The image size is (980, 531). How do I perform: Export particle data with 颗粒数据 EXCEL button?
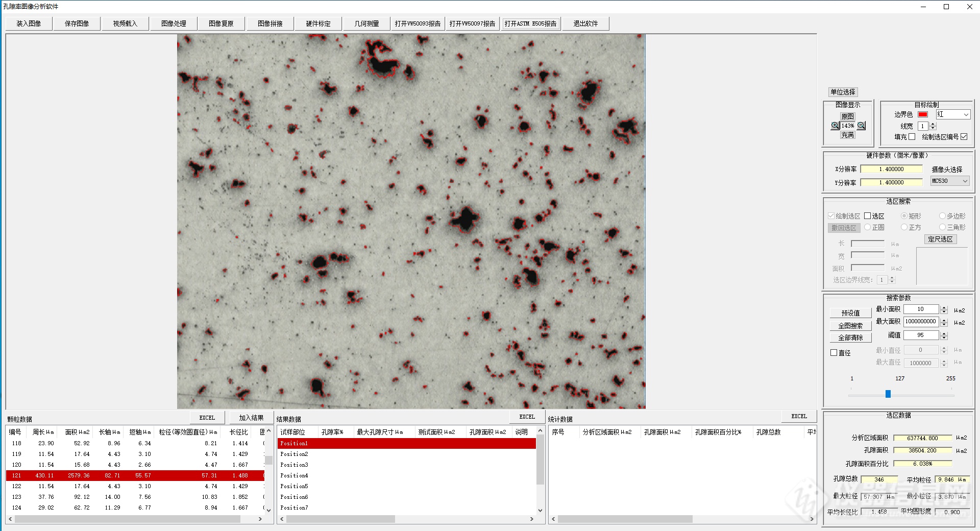[207, 418]
